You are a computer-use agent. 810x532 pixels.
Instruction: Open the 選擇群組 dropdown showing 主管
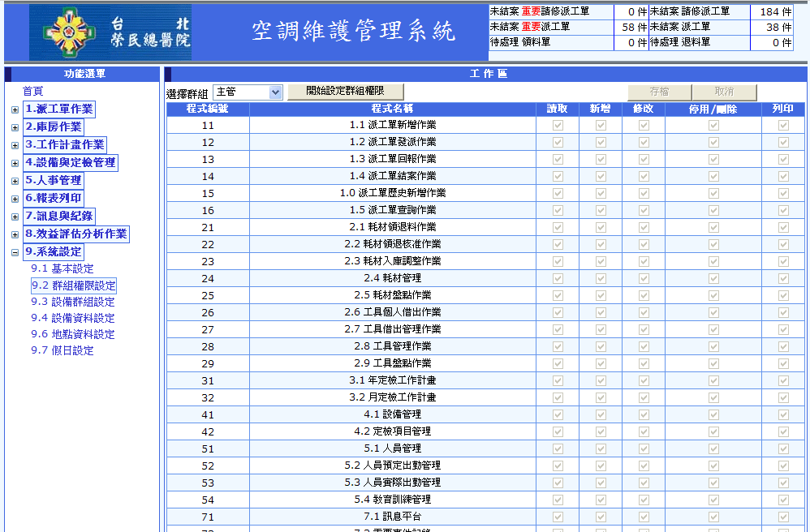[248, 92]
